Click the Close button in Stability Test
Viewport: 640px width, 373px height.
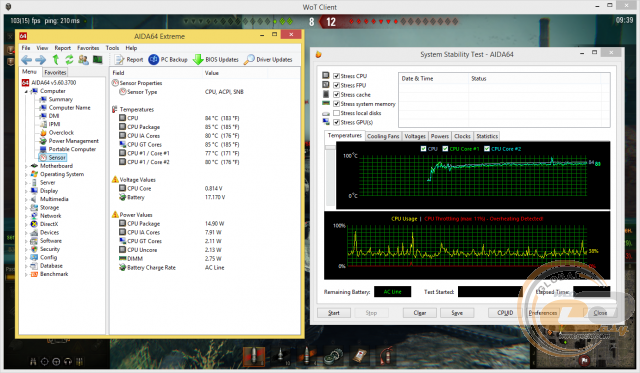click(x=600, y=313)
